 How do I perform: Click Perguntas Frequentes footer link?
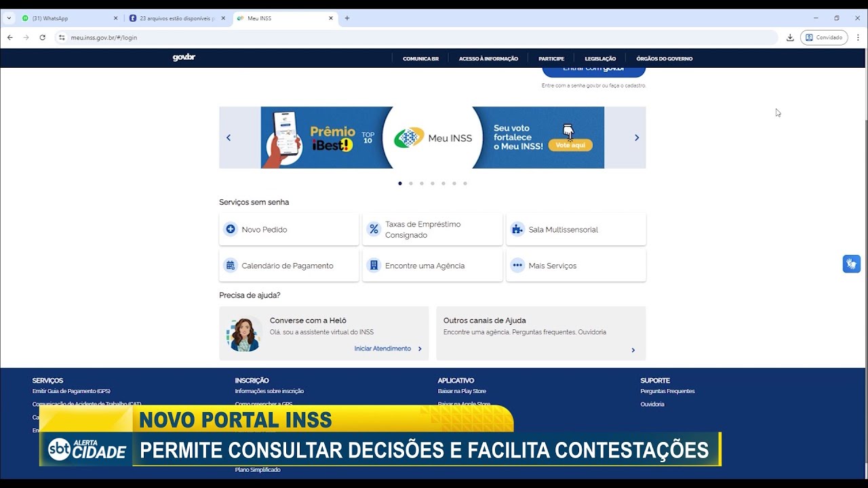[x=667, y=391]
